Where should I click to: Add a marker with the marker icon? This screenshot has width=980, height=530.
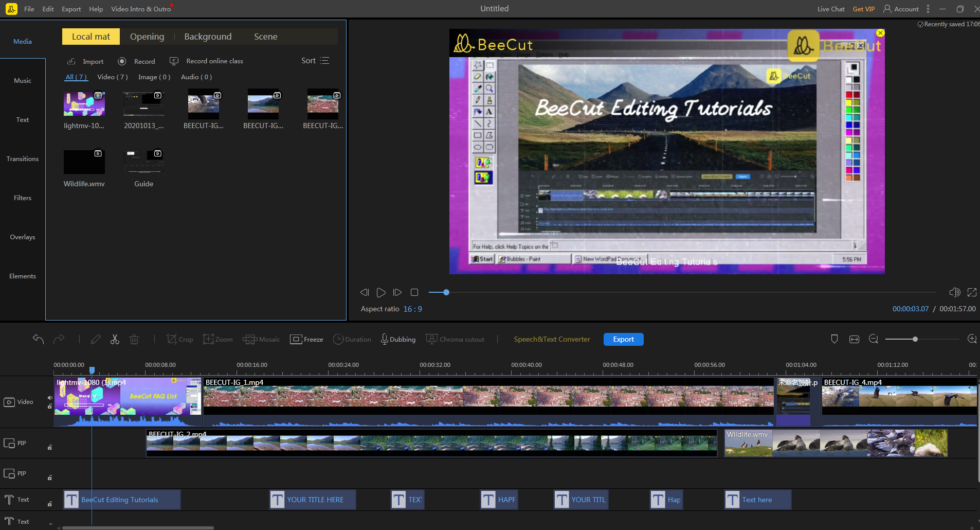click(x=834, y=339)
